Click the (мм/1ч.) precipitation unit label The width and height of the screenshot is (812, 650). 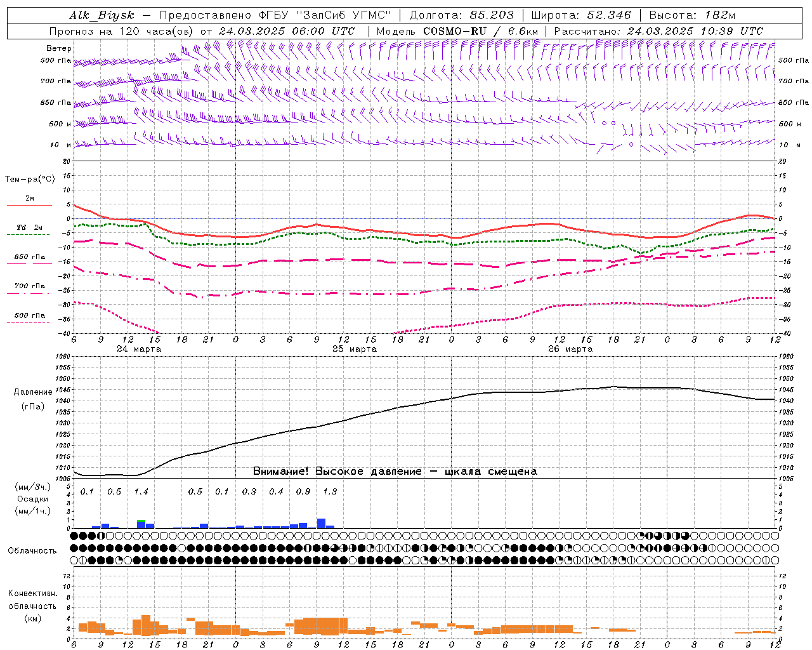tap(33, 510)
